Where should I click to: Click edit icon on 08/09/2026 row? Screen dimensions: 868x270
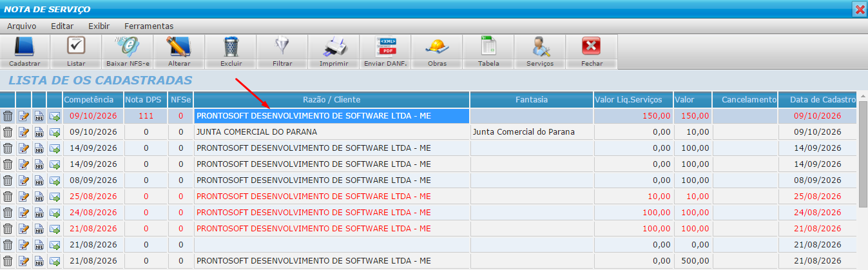click(x=24, y=180)
